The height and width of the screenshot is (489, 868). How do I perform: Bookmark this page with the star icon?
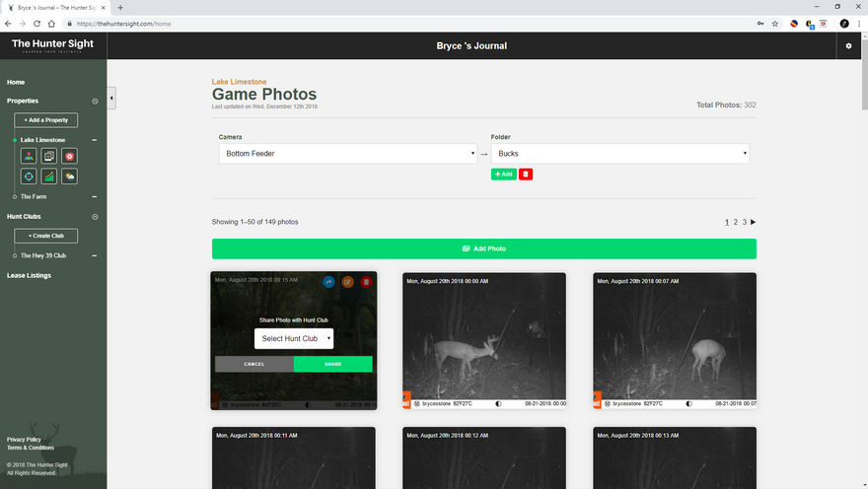pyautogui.click(x=775, y=24)
